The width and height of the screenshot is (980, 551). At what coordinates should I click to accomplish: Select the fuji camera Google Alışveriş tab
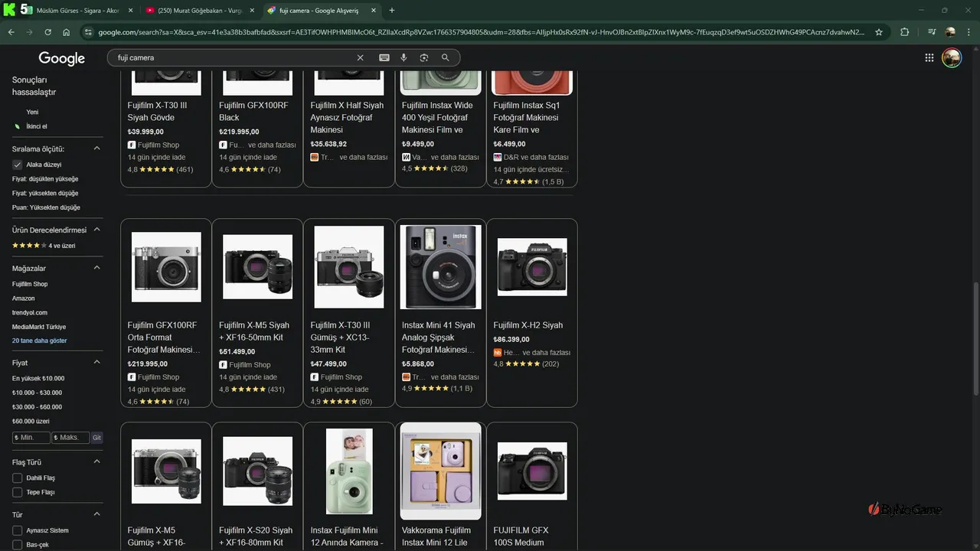tap(322, 10)
